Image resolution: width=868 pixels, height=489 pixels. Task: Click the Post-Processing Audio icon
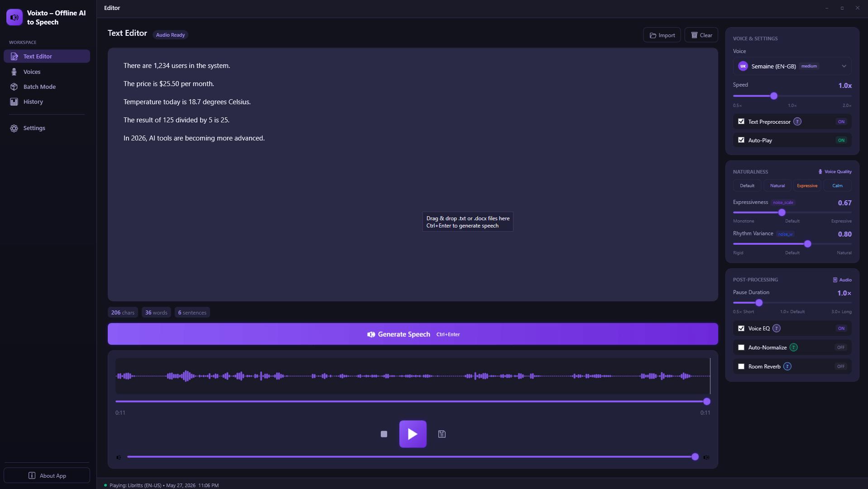[835, 280]
